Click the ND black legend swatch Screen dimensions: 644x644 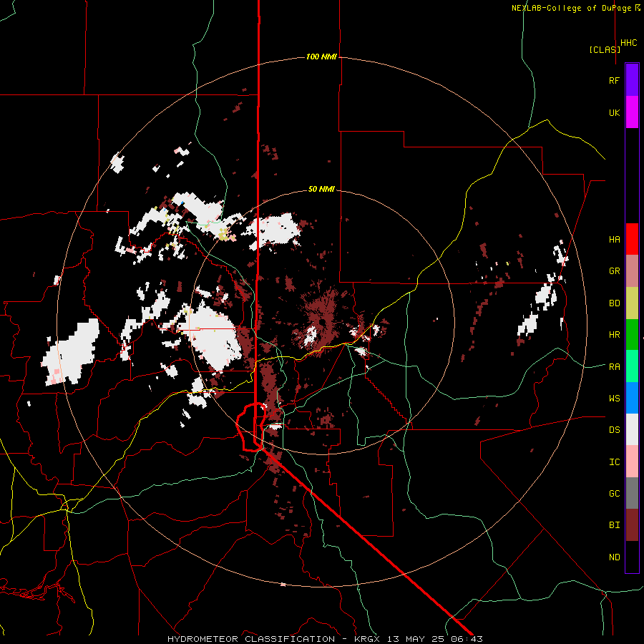(632, 557)
